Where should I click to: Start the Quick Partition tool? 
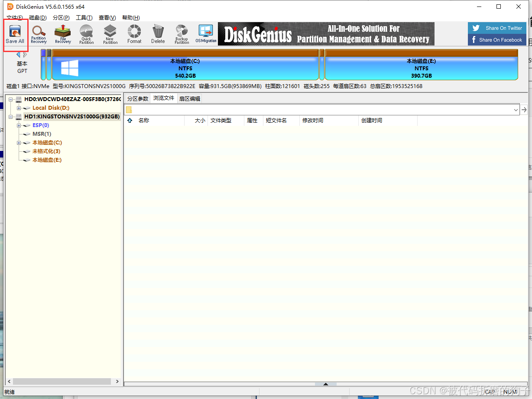[x=87, y=34]
